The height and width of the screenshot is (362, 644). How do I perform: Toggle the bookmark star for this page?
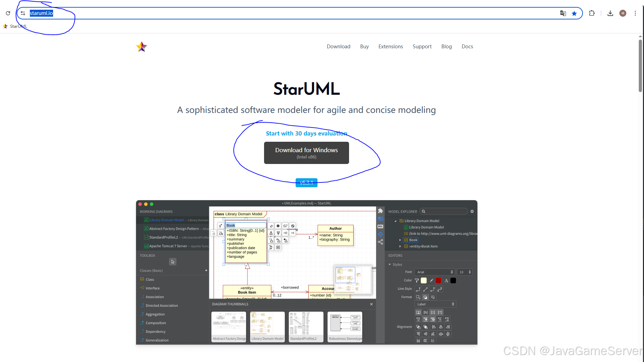574,13
